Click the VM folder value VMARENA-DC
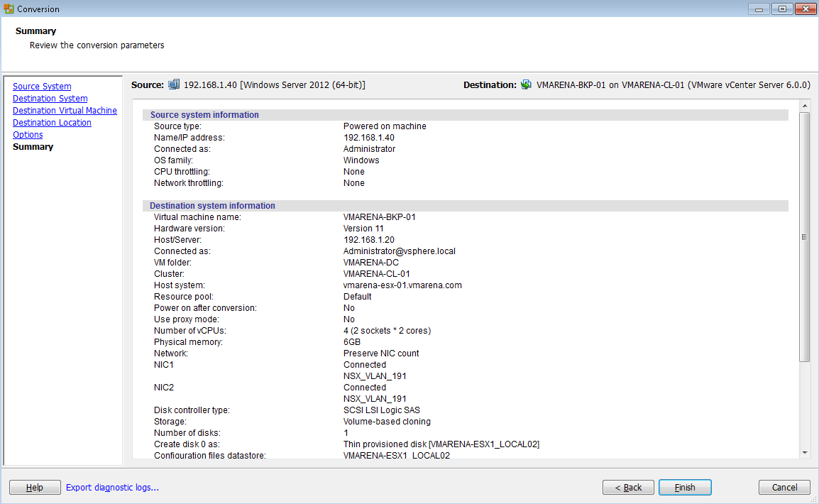Viewport: 819px width, 504px height. (371, 263)
